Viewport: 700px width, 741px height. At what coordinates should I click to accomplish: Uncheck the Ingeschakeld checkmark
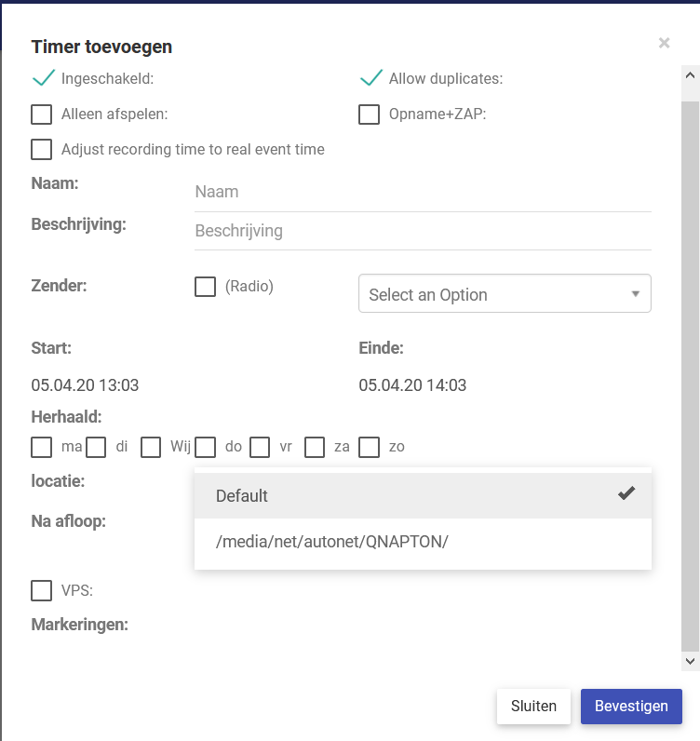coord(43,78)
